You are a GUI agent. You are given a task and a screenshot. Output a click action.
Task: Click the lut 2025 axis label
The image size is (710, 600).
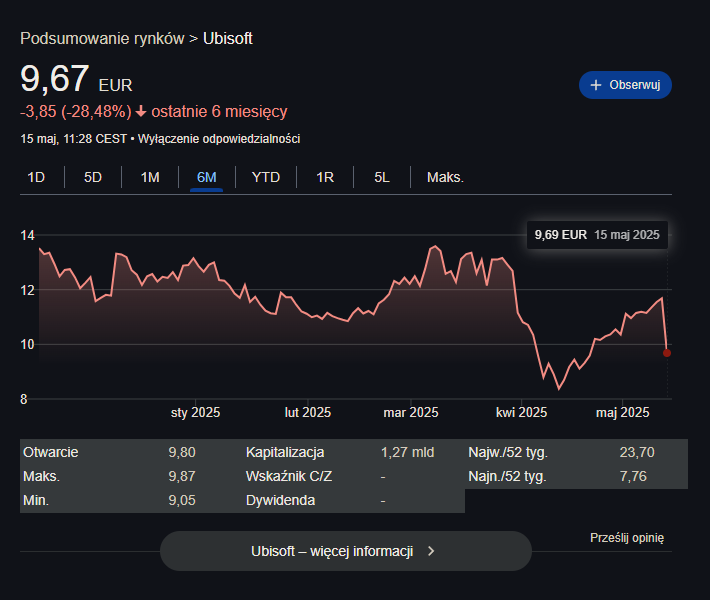coord(307,412)
